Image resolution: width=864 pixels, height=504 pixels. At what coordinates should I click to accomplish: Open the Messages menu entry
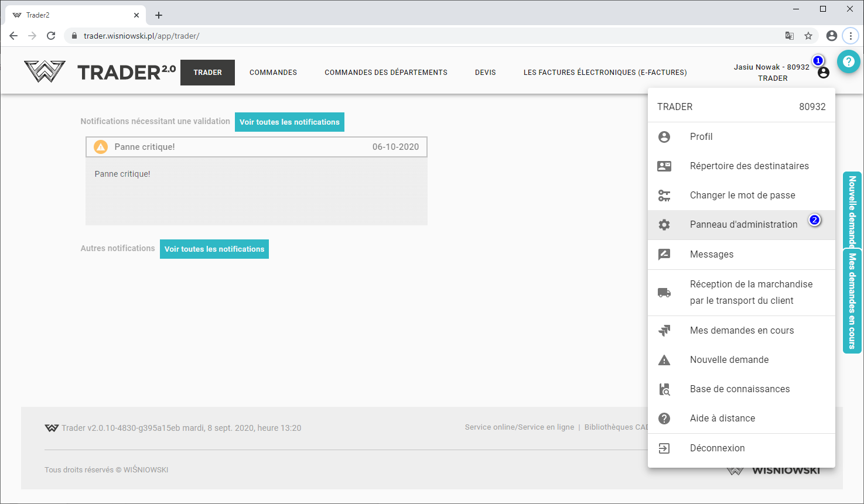click(x=711, y=255)
